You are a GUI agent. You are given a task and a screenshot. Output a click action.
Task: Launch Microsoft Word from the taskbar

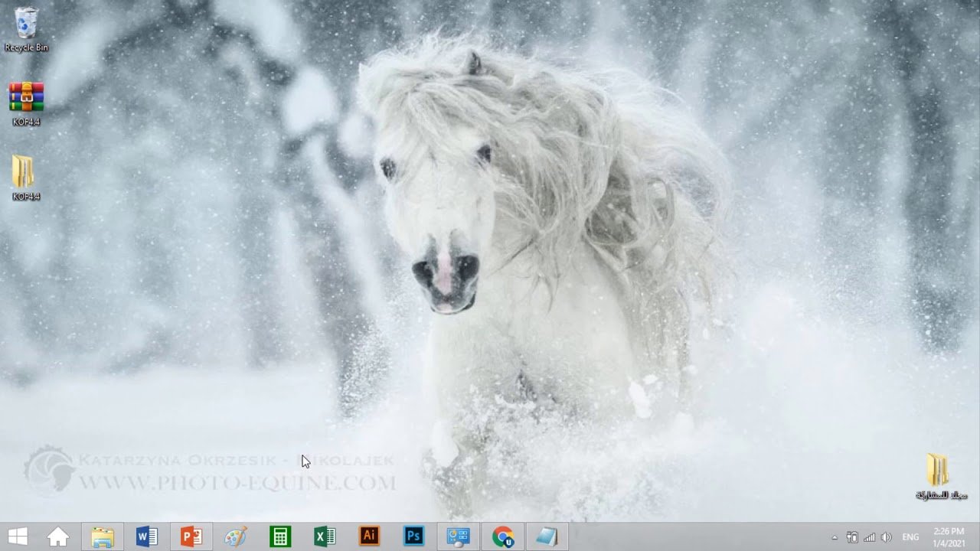147,536
